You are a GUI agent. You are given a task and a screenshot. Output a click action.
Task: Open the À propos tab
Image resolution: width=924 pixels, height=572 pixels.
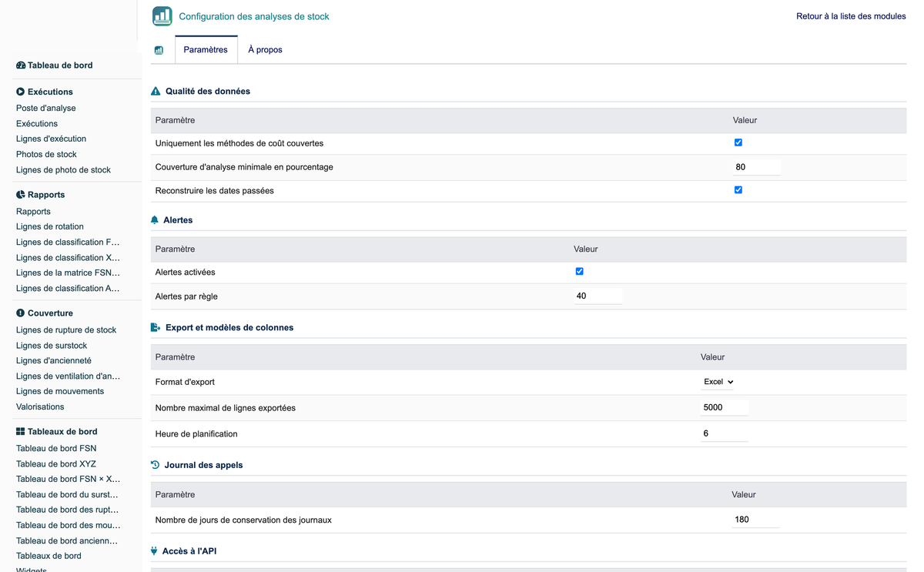265,50
